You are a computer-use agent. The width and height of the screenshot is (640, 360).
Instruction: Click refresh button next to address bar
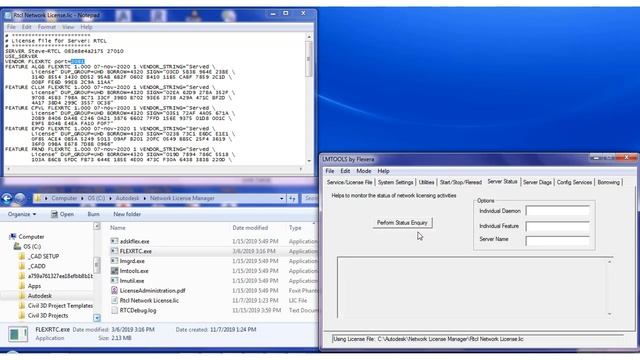292,198
